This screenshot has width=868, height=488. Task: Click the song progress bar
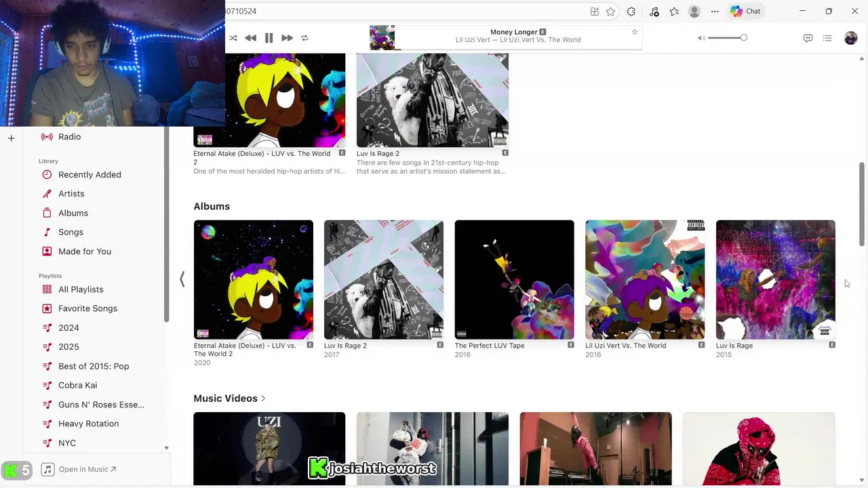click(x=519, y=49)
